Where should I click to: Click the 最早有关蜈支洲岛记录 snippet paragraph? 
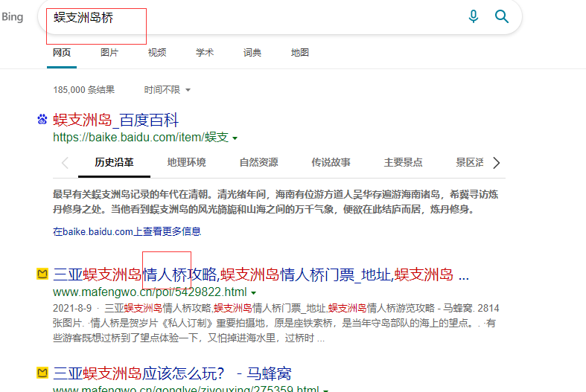click(x=276, y=202)
